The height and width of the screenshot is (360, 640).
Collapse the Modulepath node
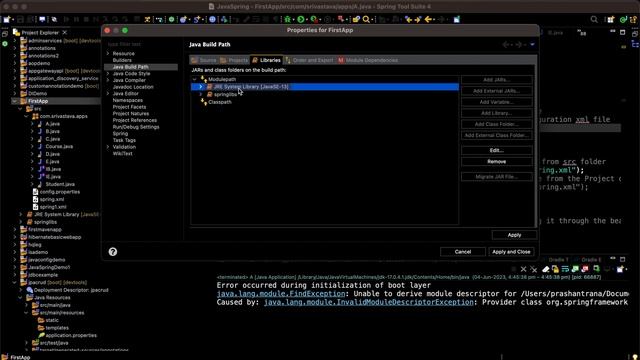195,80
